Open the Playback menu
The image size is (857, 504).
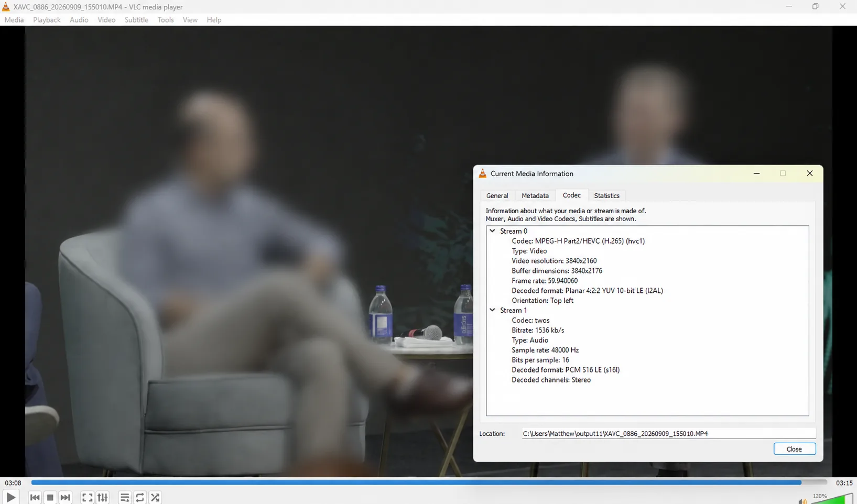click(47, 20)
